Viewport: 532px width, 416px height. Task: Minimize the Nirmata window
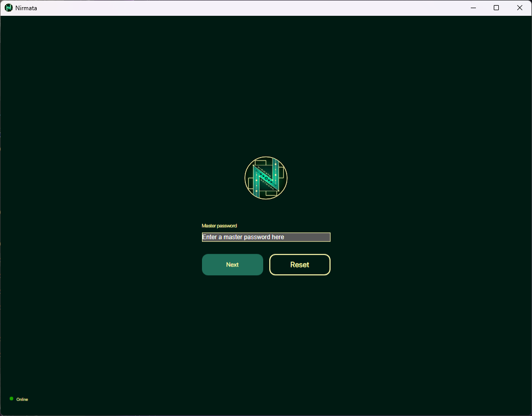473,8
